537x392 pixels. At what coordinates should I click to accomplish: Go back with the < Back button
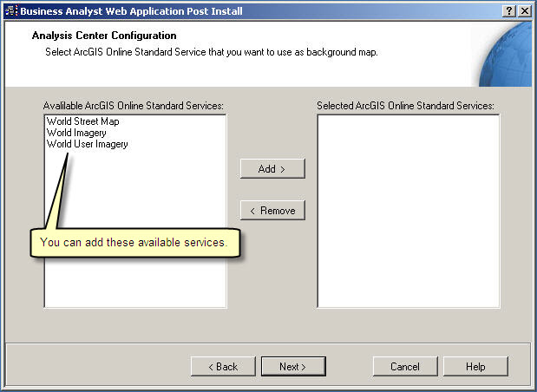[223, 367]
